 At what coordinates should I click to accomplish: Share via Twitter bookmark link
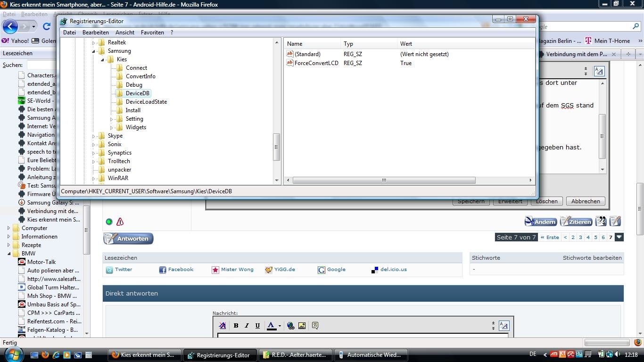[124, 270]
